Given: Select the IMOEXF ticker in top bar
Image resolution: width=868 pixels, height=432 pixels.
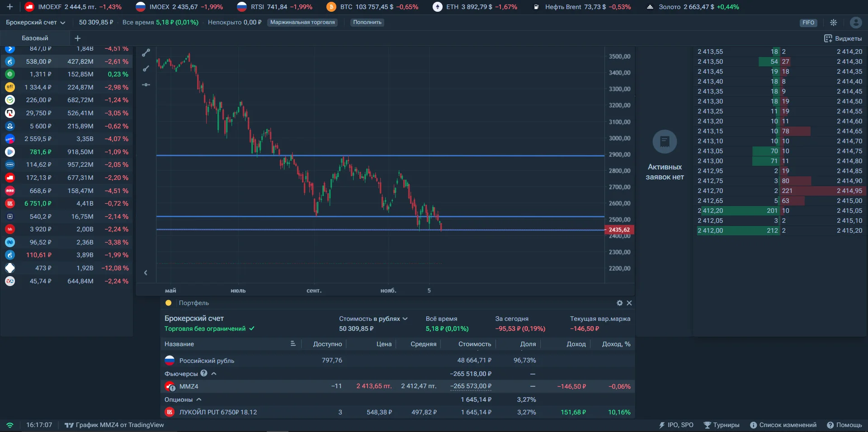Looking at the screenshot, I should coord(72,7).
